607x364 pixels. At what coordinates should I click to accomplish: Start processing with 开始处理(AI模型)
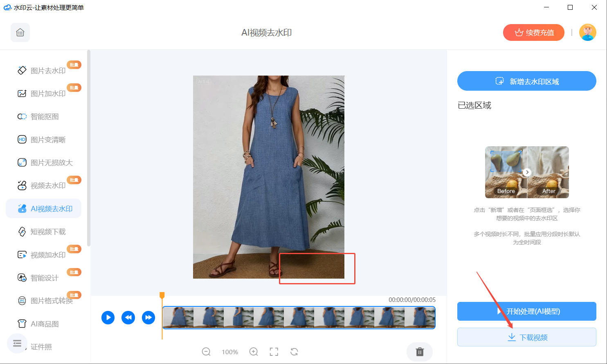[527, 311]
